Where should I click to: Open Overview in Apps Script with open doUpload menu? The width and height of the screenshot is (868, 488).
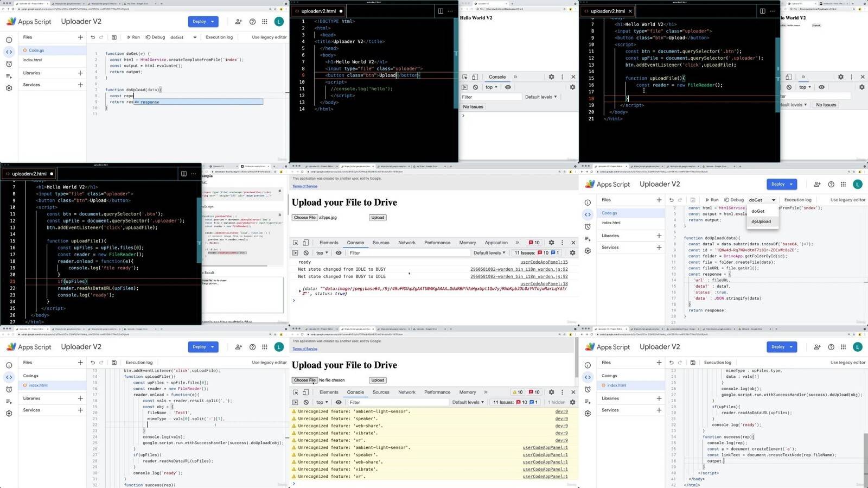pyautogui.click(x=588, y=202)
